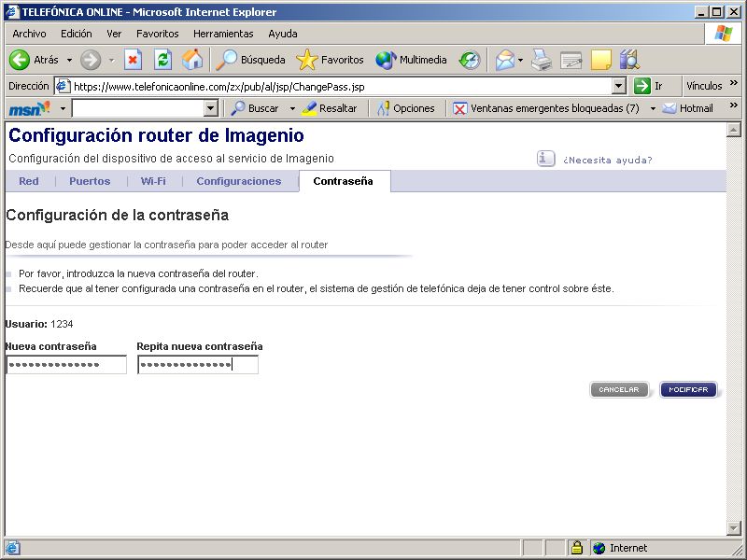
Task: Print the page with the printer icon
Action: [542, 60]
